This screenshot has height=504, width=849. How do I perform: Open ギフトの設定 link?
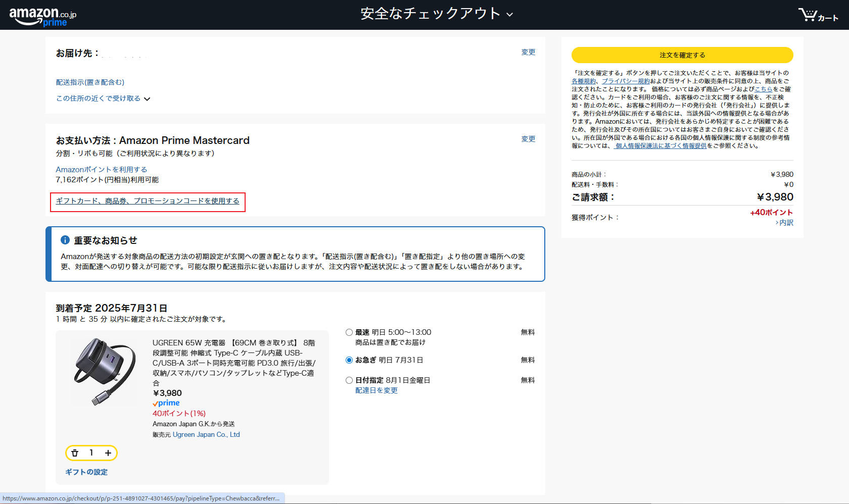(x=86, y=472)
